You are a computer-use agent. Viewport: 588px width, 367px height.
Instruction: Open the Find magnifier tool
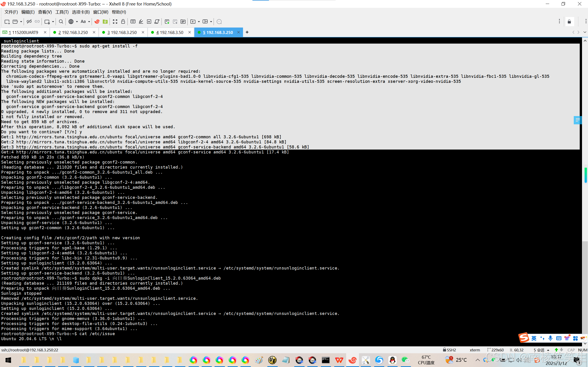tap(61, 22)
